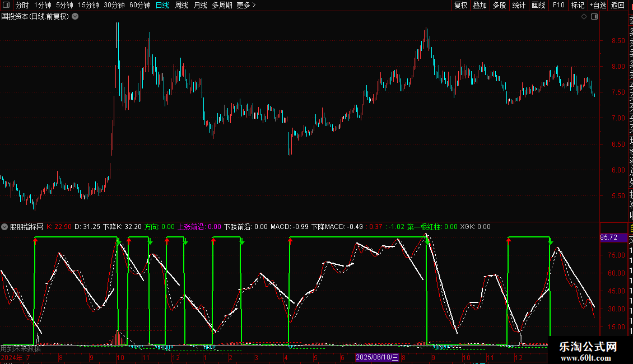The image size is (633, 364).
Task: Click the 7.00 price axis label
Action: [618, 118]
